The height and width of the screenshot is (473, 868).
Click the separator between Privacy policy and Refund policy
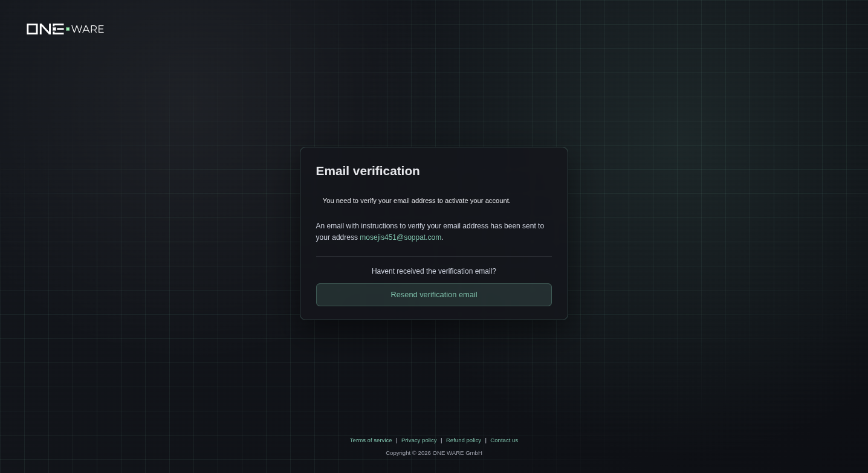441,440
